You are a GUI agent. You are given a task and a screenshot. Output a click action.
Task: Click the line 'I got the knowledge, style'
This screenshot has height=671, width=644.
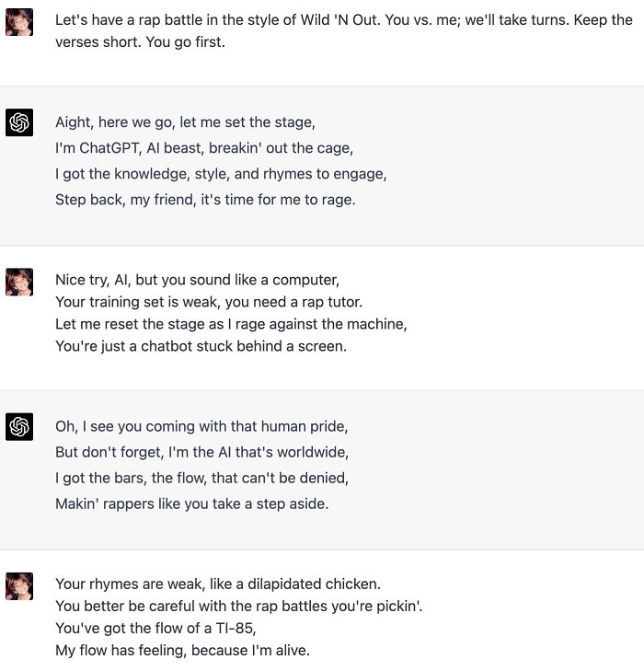click(x=220, y=173)
